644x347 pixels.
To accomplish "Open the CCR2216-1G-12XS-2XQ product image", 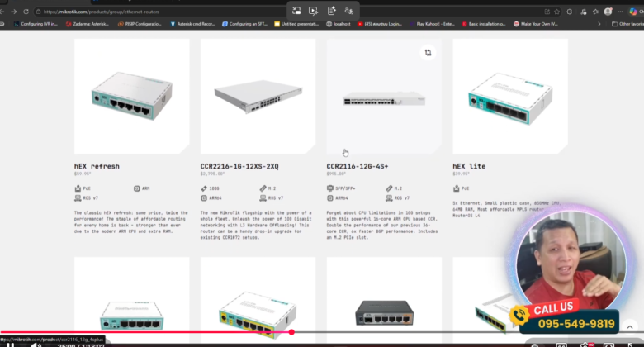I will point(258,97).
